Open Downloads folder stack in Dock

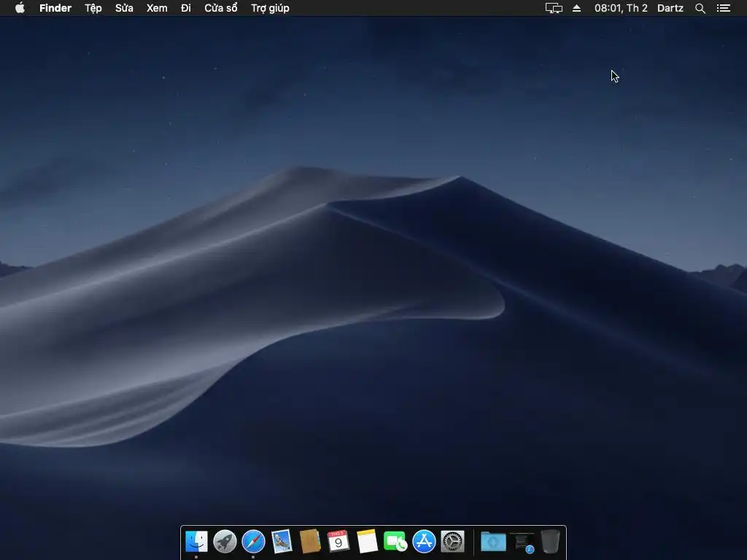pyautogui.click(x=493, y=542)
